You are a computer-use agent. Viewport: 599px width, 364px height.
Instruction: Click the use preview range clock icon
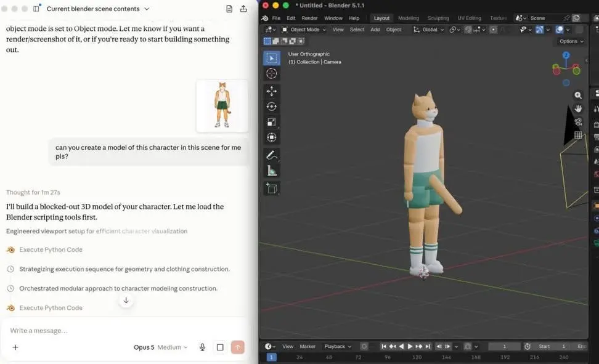(x=527, y=346)
